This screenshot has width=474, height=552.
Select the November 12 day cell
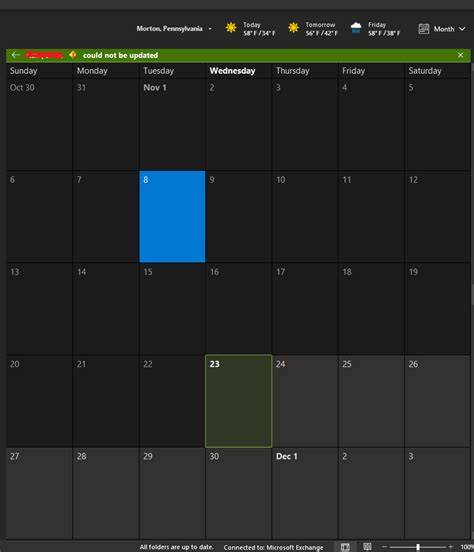pos(438,217)
